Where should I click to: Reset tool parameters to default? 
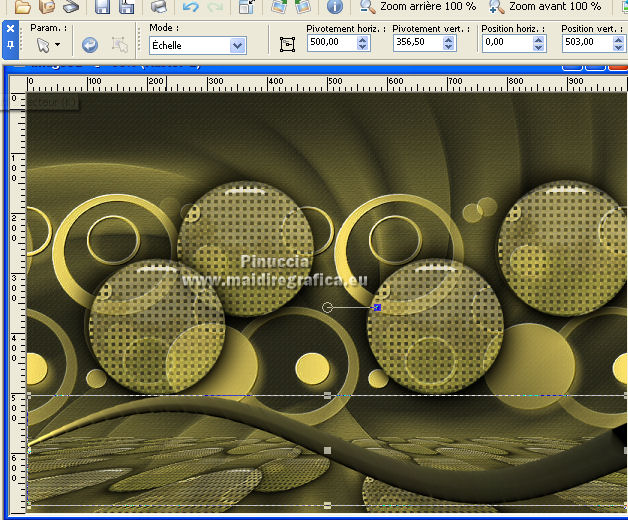(90, 45)
